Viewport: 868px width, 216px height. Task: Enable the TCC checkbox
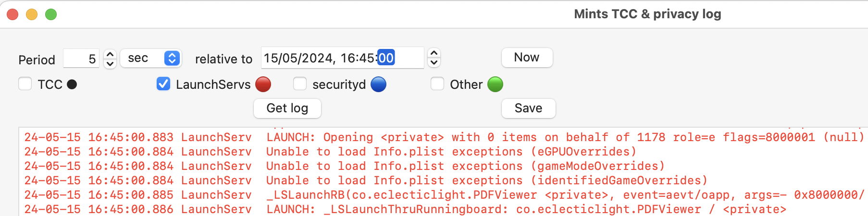[25, 84]
